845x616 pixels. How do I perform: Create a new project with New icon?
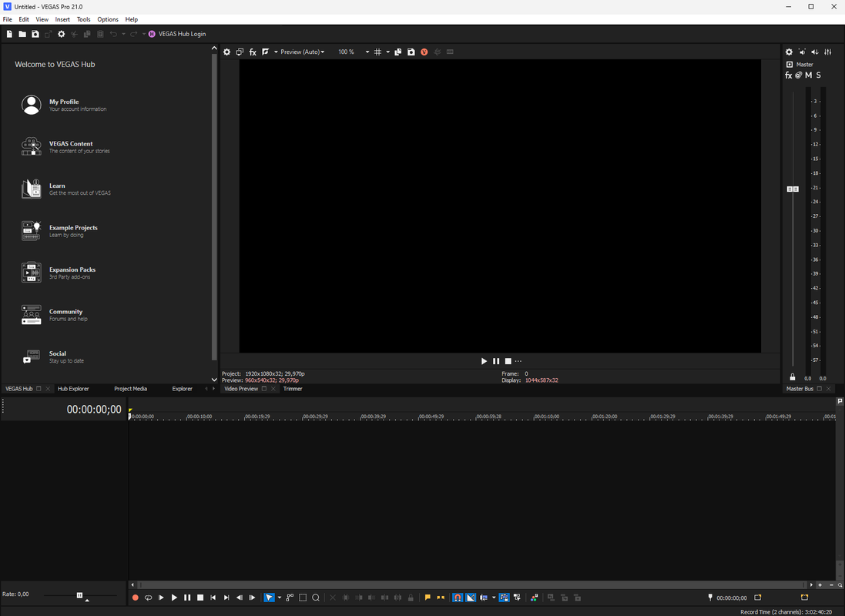coord(9,34)
